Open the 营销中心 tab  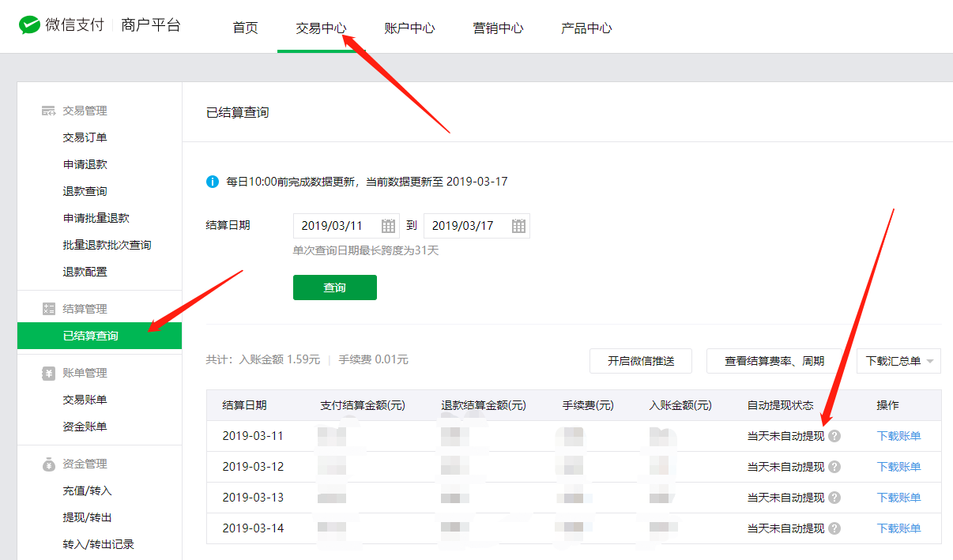(x=498, y=28)
